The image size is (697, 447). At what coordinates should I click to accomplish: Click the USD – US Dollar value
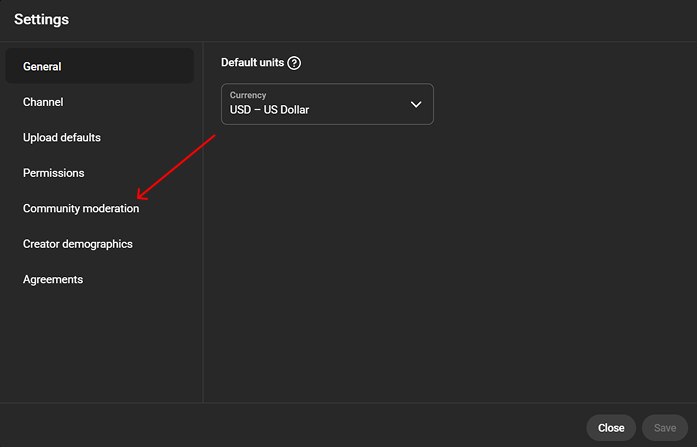click(269, 110)
